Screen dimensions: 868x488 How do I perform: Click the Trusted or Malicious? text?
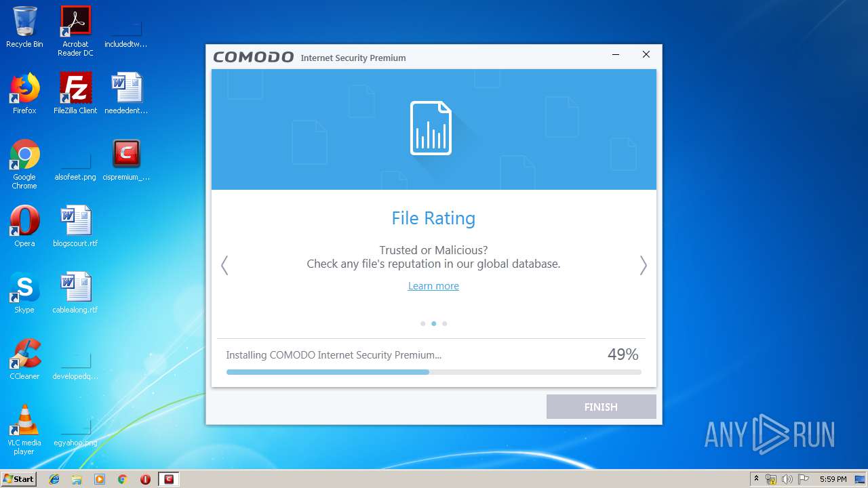click(x=433, y=250)
